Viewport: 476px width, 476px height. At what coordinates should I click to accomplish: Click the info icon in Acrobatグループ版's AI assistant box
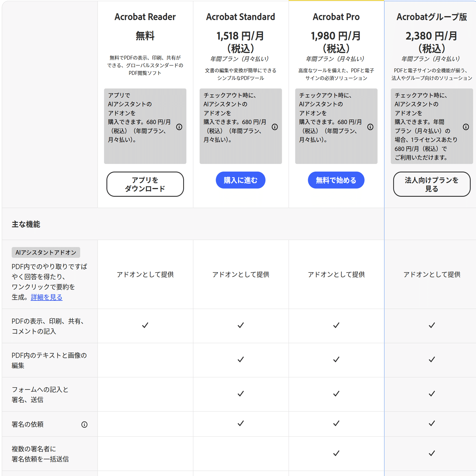click(466, 127)
